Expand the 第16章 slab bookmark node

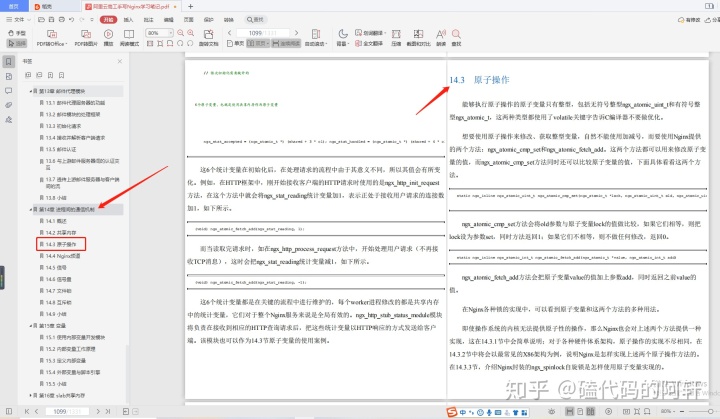[31, 396]
